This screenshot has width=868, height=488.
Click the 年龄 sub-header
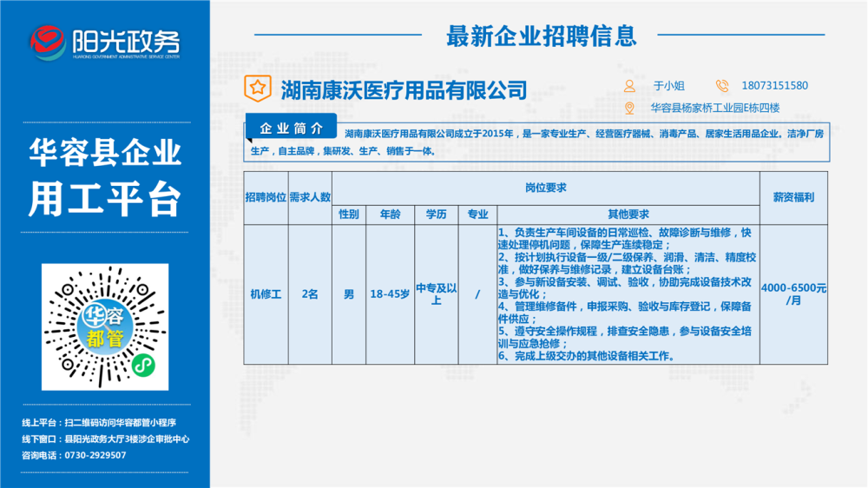(x=390, y=215)
